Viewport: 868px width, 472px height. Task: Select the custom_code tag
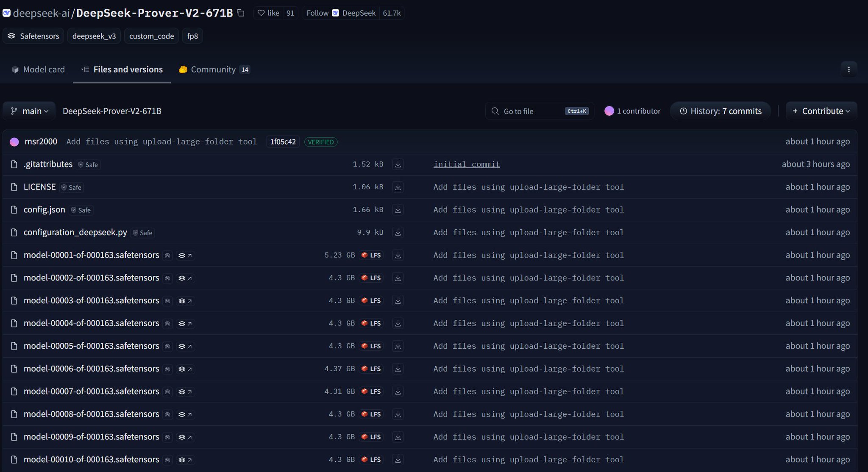point(151,36)
